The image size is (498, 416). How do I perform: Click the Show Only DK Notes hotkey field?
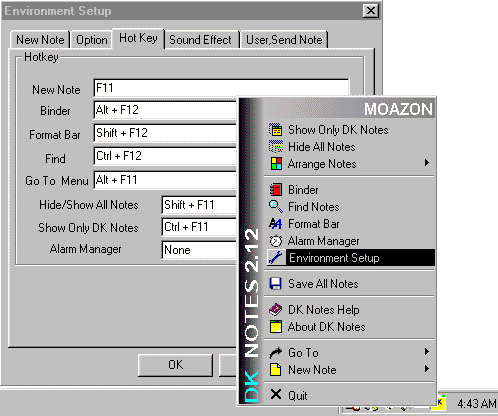[199, 227]
